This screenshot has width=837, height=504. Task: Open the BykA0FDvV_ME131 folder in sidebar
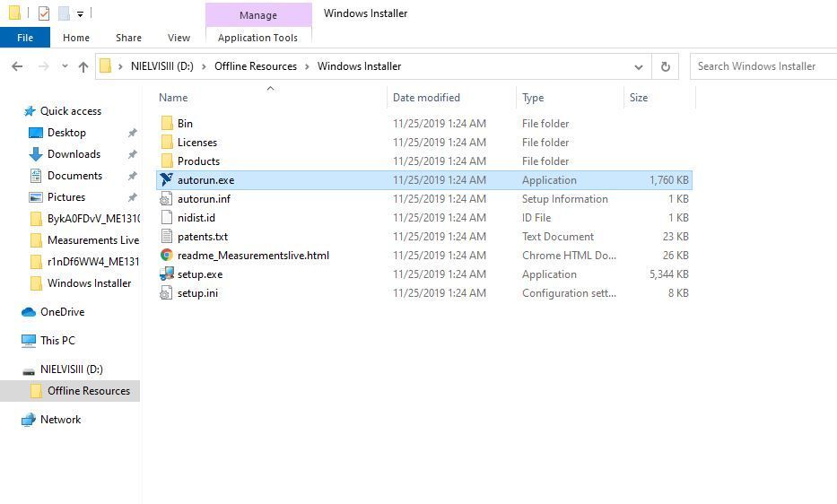[x=93, y=218]
